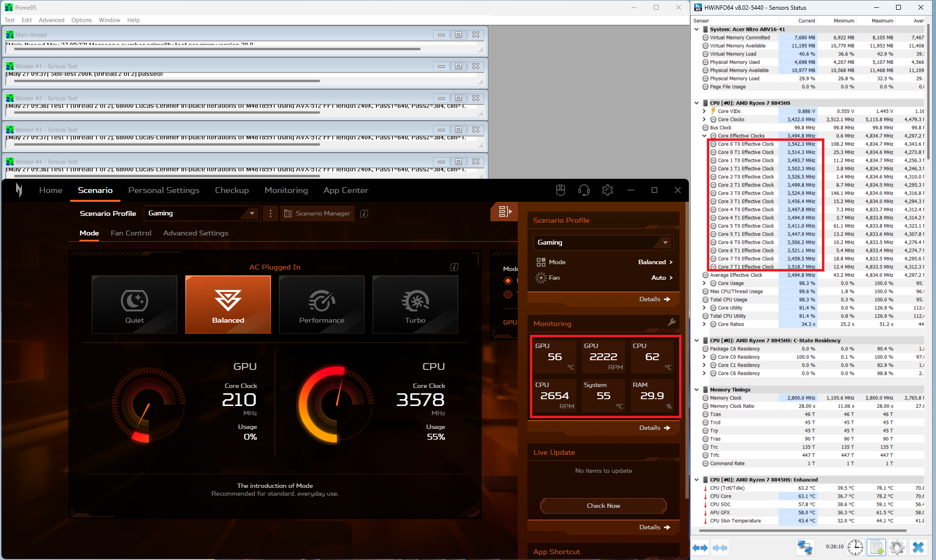This screenshot has width=936, height=560.
Task: Click Prime95 Worker #2 horizontal scrollbar
Action: [167, 113]
